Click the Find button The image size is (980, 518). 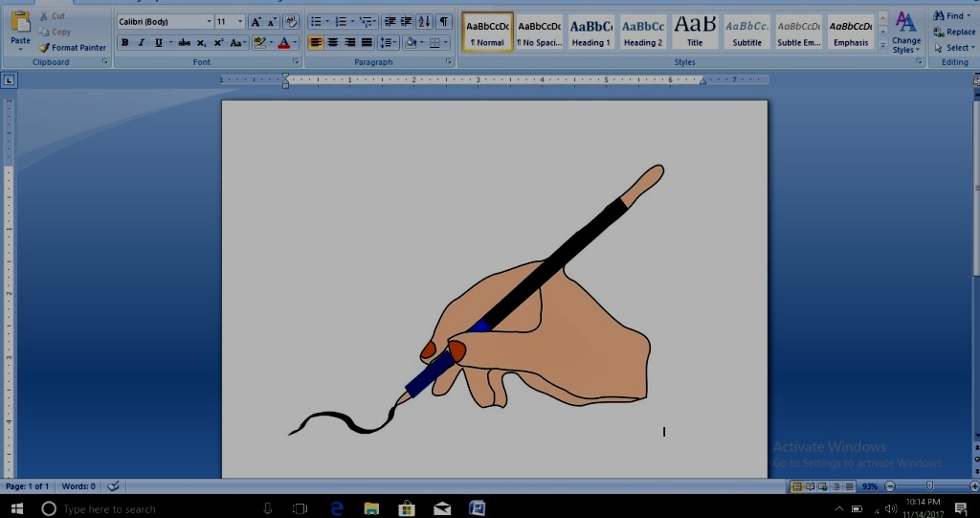click(x=951, y=15)
